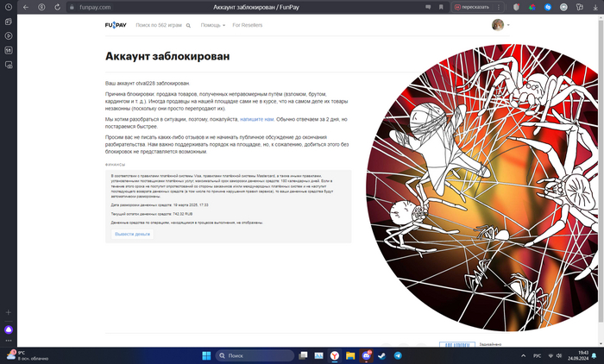Open the clock showing 19:43 24.09.2024
Viewport: 604px width, 364px height.
tap(578, 355)
